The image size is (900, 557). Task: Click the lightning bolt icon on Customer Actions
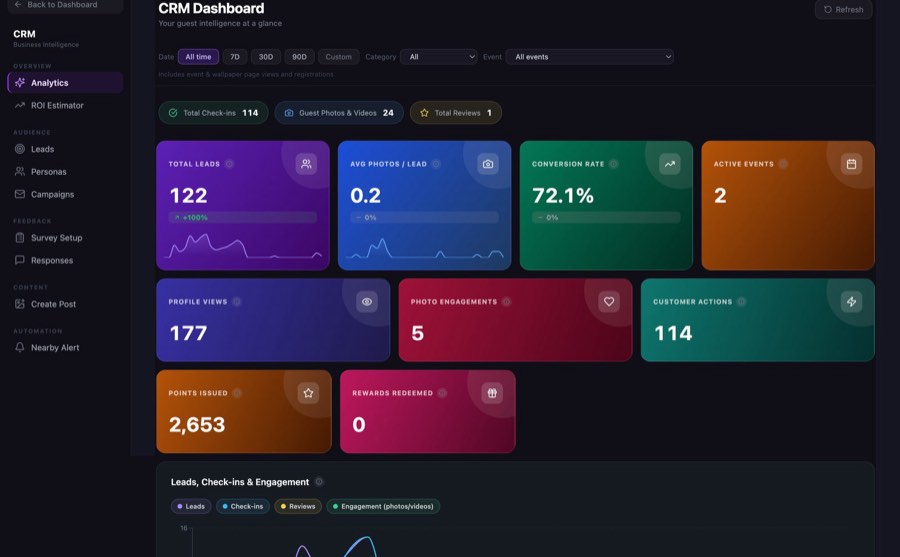click(x=851, y=301)
